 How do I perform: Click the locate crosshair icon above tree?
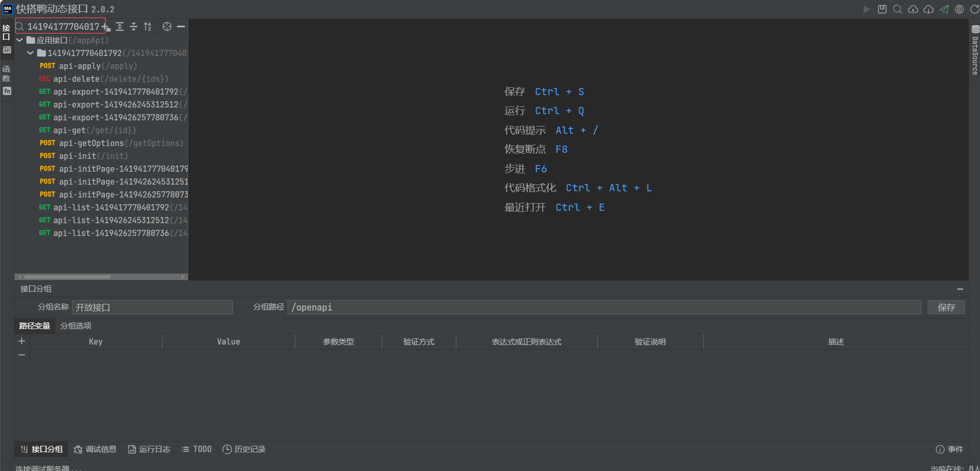[167, 27]
